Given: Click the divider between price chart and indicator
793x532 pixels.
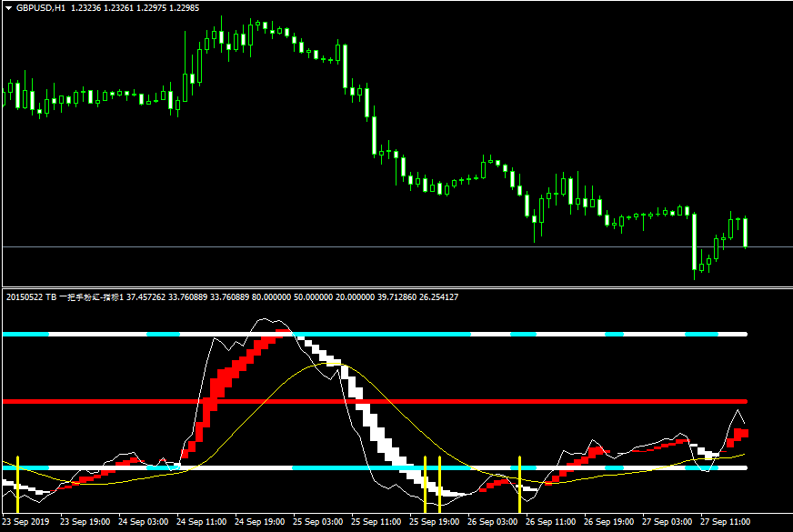Looking at the screenshot, I should pos(396,286).
